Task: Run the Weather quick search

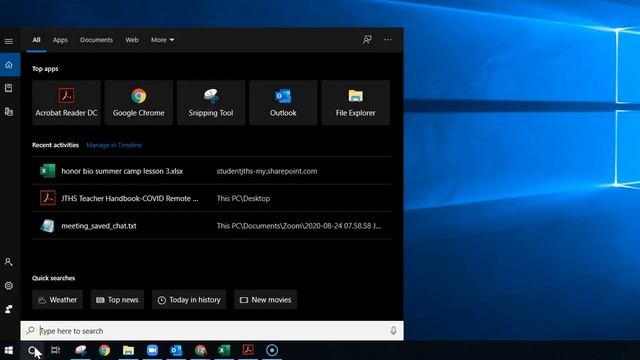Action: (58, 300)
